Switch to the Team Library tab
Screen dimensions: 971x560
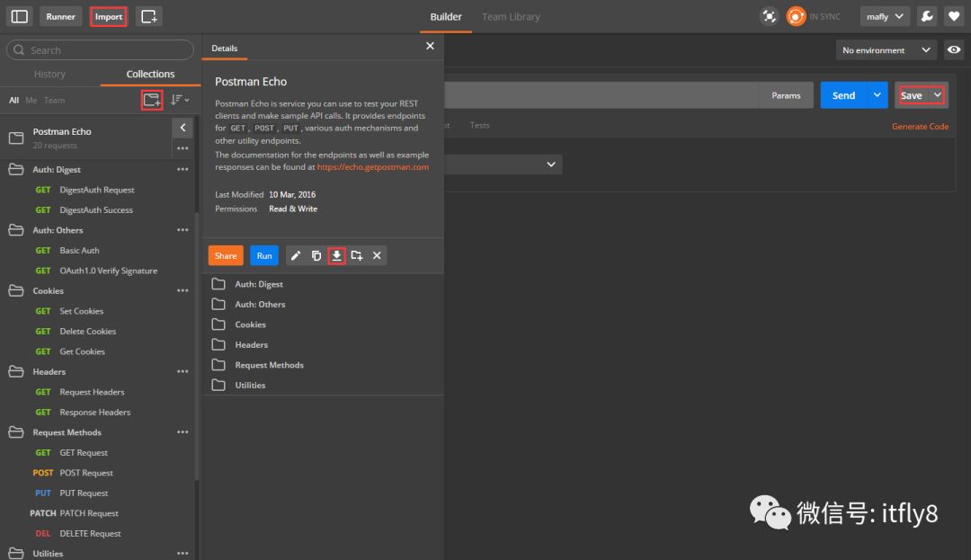[x=511, y=17]
